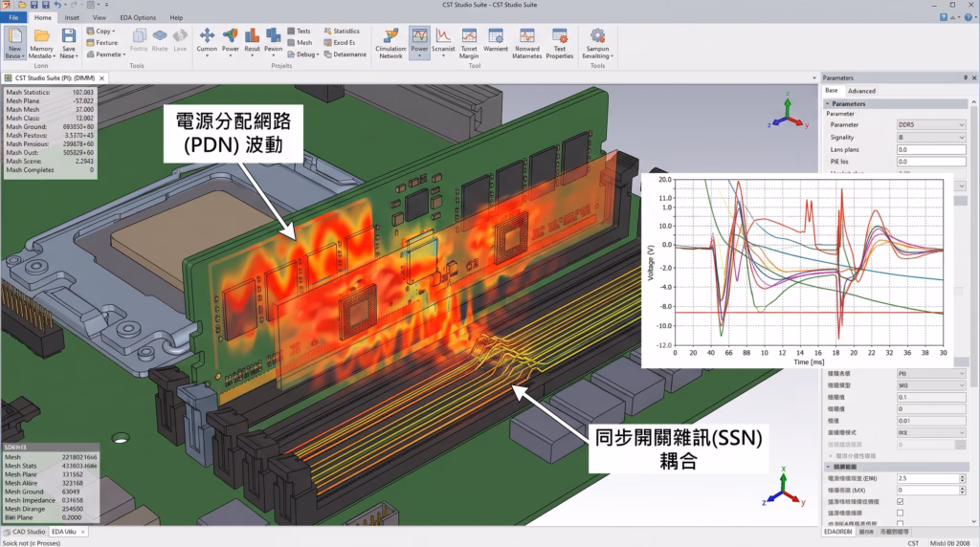The width and height of the screenshot is (980, 547).
Task: Click the Mesh ribbon item
Action: 300,42
